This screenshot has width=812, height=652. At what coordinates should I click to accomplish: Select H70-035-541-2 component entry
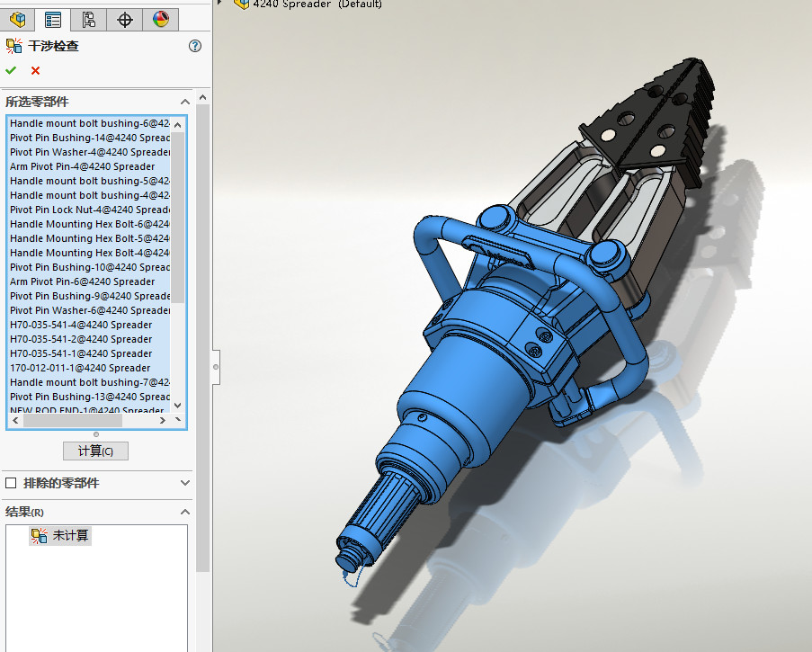click(x=90, y=339)
